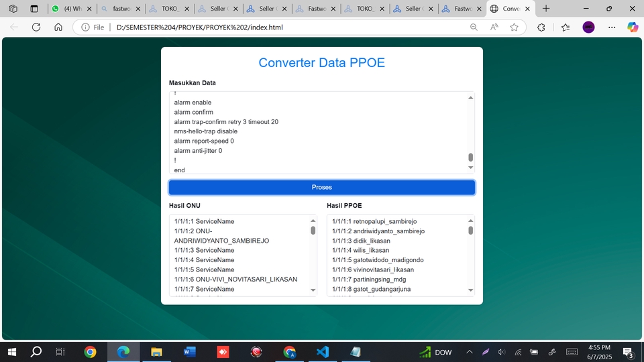
Task: Close the Converter tab
Action: pos(527,9)
